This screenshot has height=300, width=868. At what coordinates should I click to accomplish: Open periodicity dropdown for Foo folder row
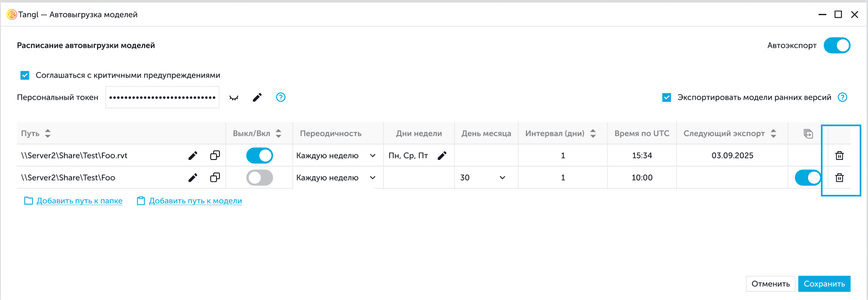point(336,178)
